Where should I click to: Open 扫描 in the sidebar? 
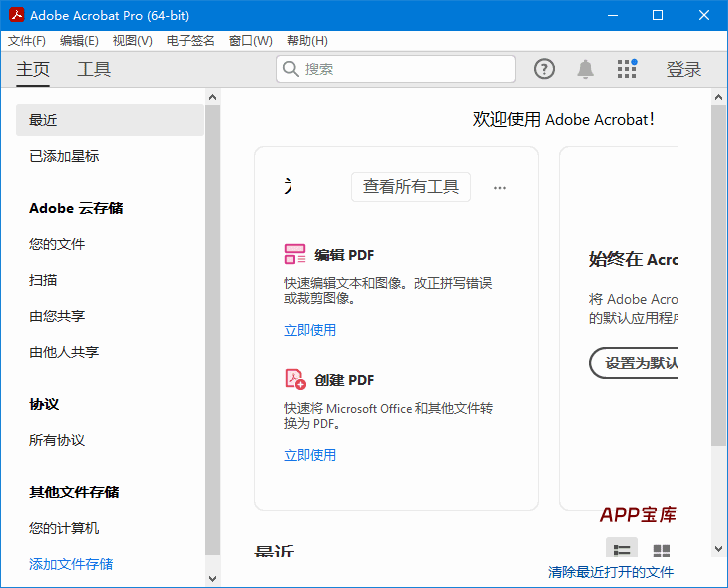coord(43,280)
